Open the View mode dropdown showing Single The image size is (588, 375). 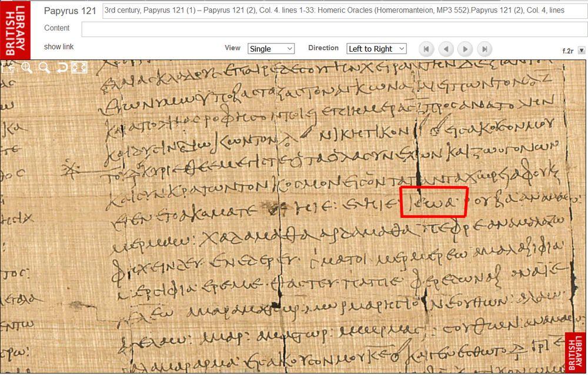pos(271,48)
